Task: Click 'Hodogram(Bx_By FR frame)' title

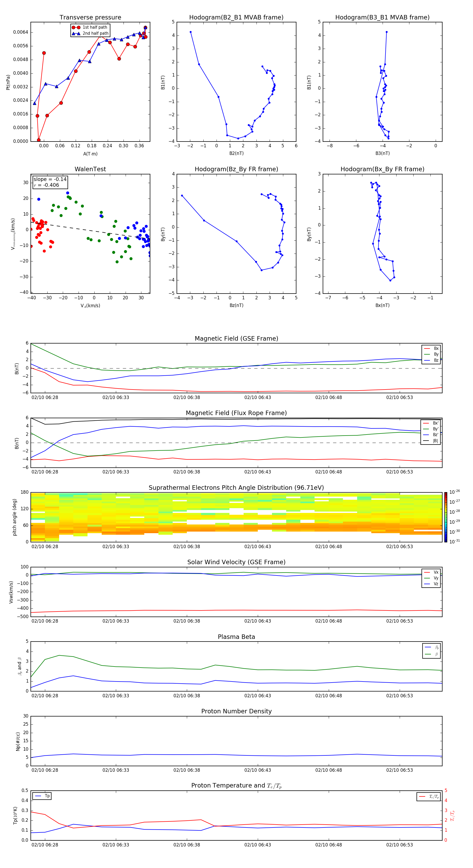Action: click(382, 169)
